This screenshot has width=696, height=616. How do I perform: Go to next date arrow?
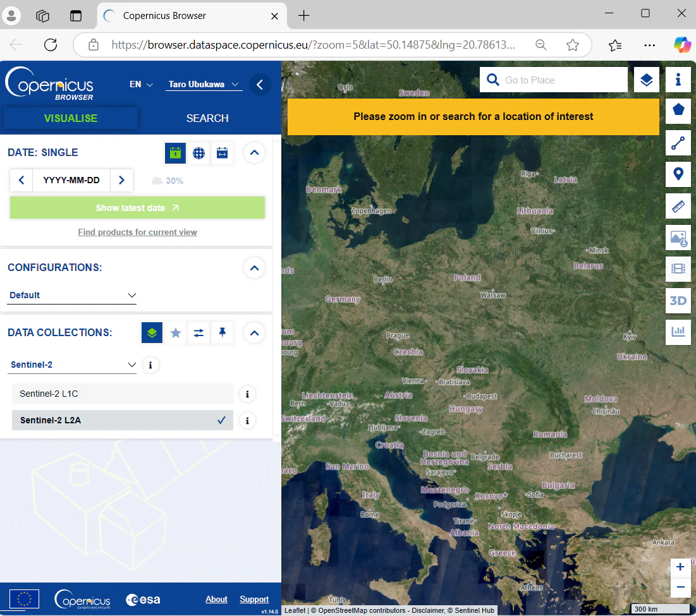(121, 180)
